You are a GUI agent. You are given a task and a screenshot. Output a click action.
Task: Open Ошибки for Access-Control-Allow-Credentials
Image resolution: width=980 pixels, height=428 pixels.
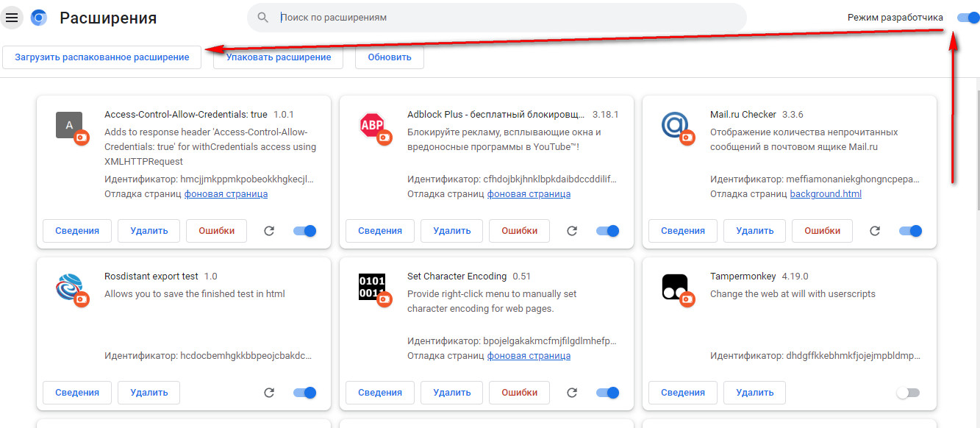pyautogui.click(x=217, y=231)
